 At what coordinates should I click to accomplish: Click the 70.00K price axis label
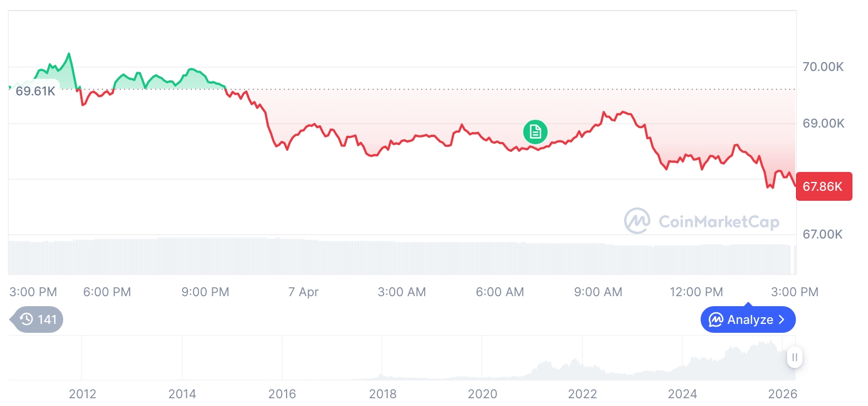(823, 67)
